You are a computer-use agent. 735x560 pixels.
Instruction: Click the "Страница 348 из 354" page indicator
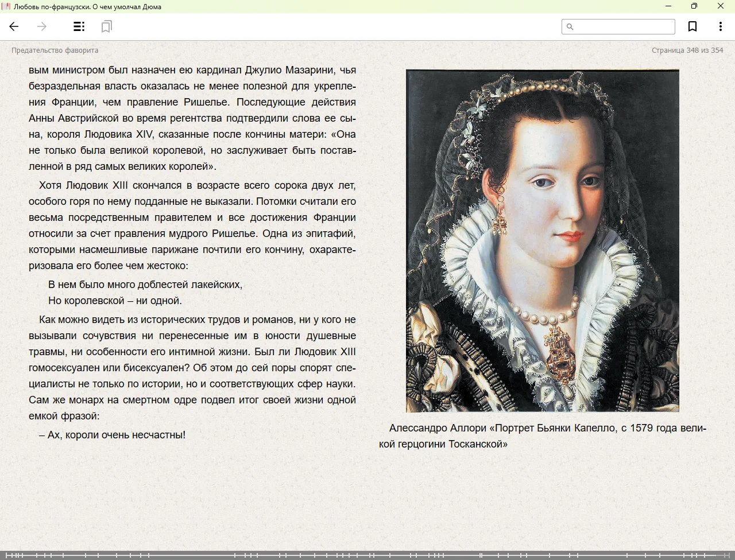point(687,50)
